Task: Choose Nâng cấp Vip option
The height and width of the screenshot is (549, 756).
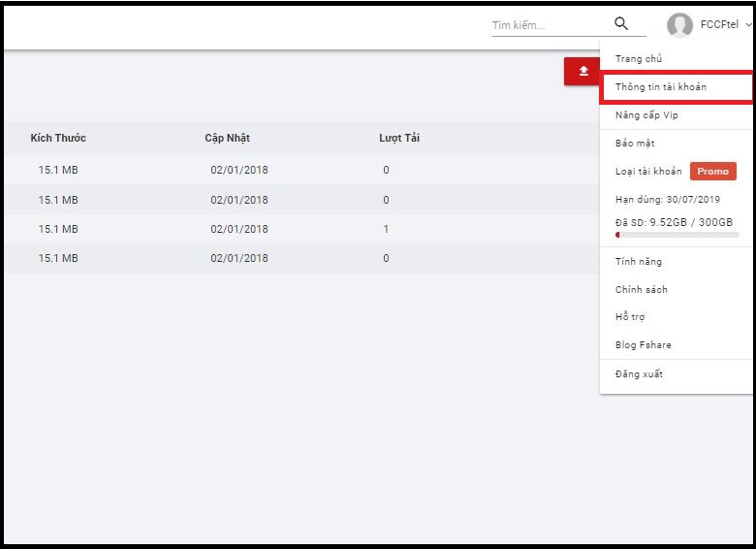Action: (646, 115)
